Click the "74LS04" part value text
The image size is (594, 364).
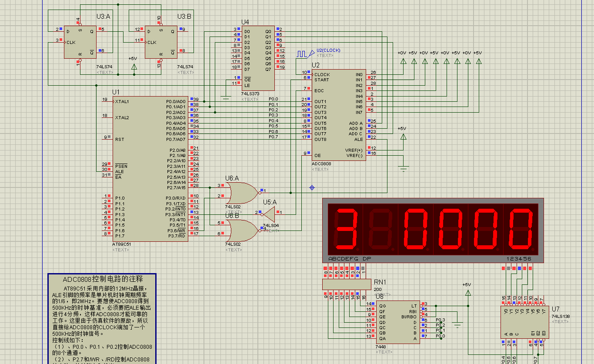pyautogui.click(x=271, y=226)
